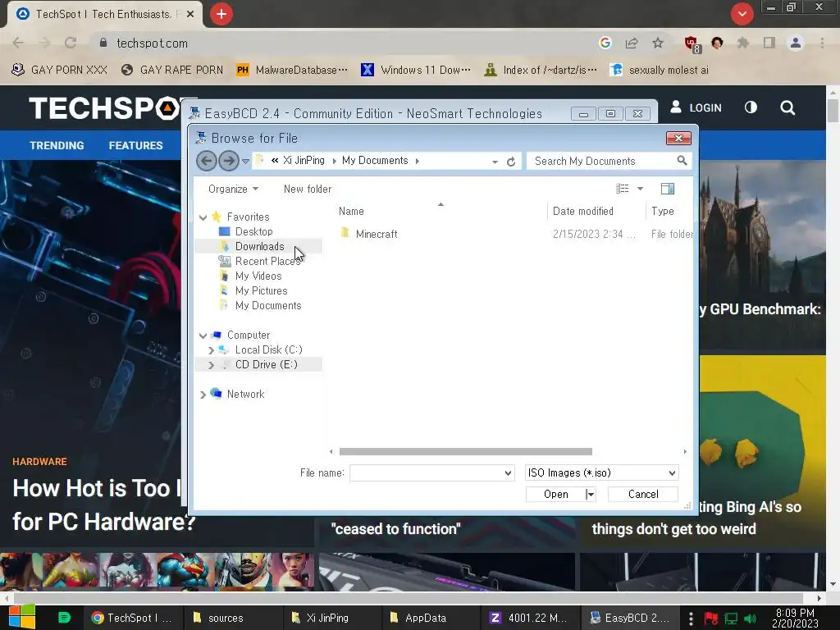Expand Local Disk (C:) node
The height and width of the screenshot is (630, 840).
[211, 350]
